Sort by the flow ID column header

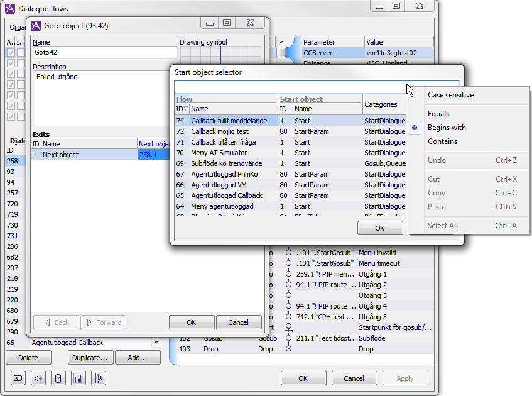click(x=181, y=109)
